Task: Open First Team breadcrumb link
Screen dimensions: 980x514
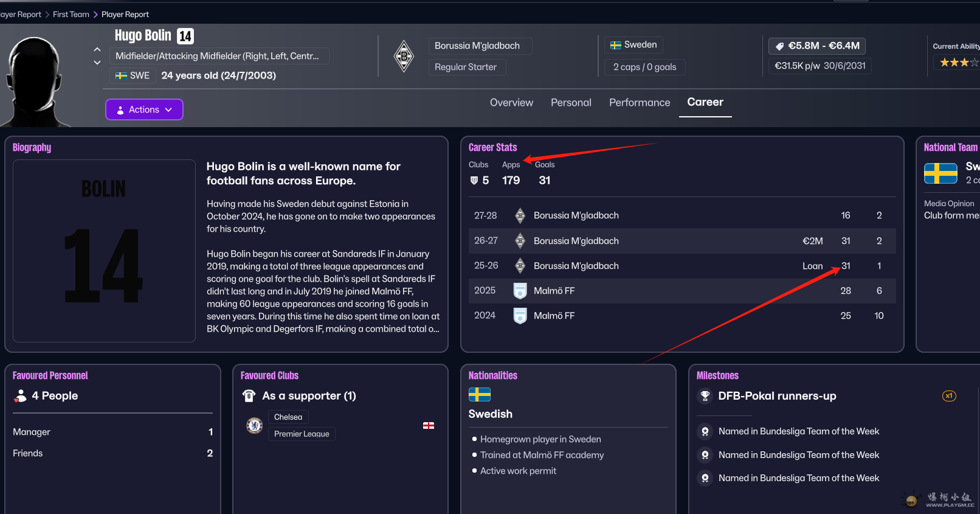Action: [x=71, y=15]
